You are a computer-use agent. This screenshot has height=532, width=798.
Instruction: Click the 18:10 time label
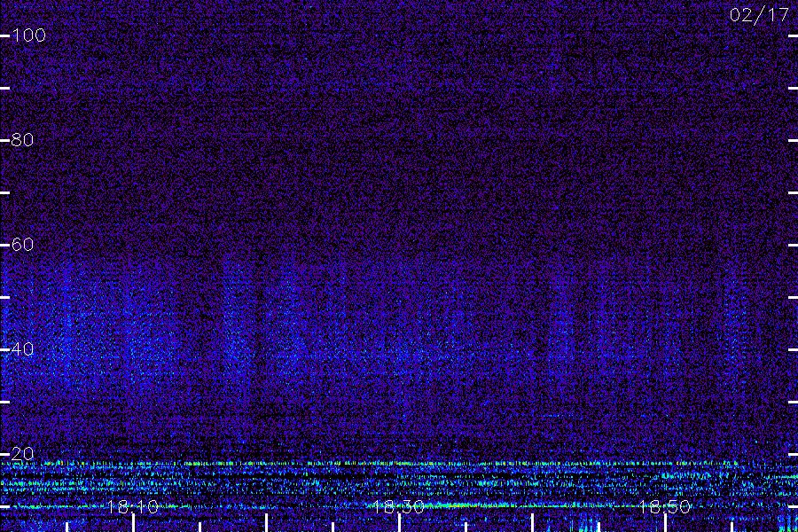(x=133, y=506)
